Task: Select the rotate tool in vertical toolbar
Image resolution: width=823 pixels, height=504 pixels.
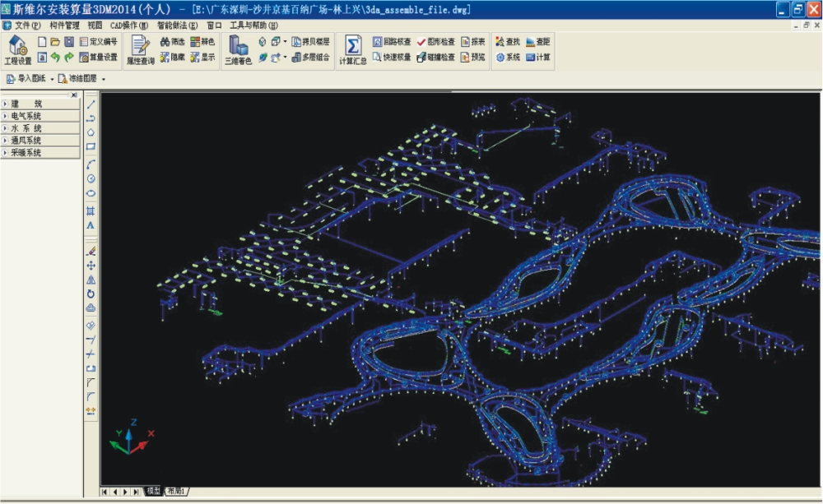Action: click(x=91, y=294)
